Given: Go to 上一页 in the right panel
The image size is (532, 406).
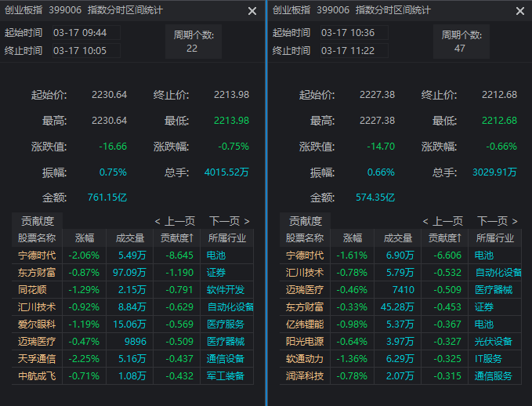Looking at the screenshot, I should click(442, 221).
